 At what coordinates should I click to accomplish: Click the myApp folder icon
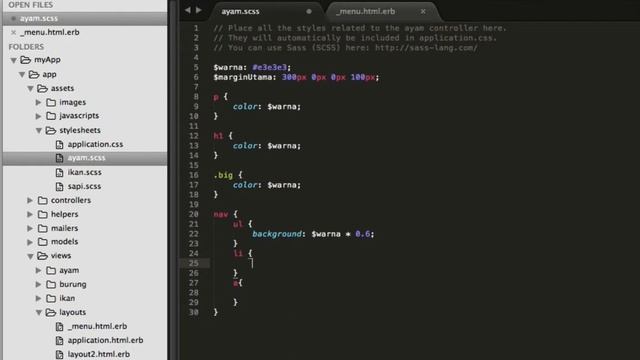(x=26, y=60)
